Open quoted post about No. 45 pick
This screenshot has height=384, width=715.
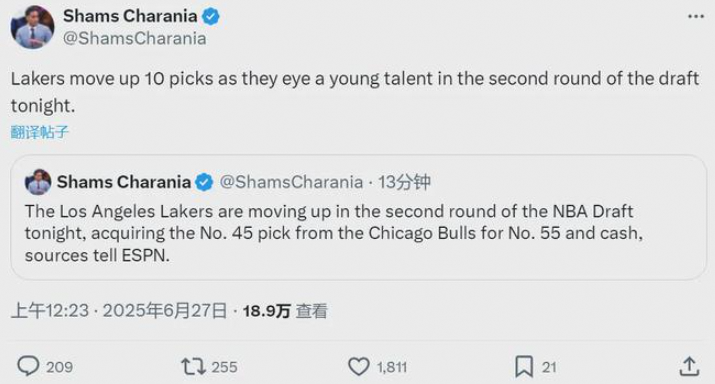(x=358, y=217)
